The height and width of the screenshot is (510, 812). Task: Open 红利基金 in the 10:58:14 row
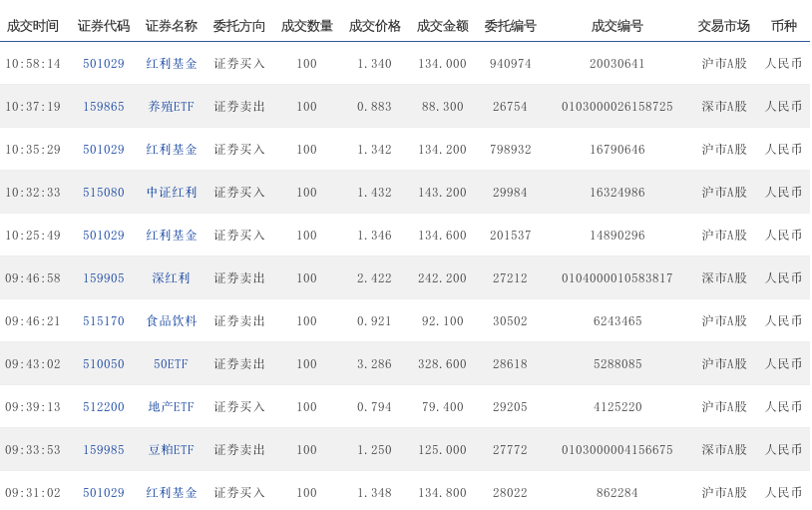click(x=172, y=64)
